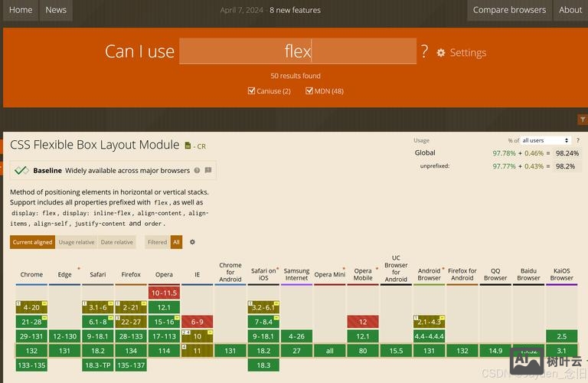Switch to the Usage relative view
This screenshot has height=383, width=588.
(x=77, y=242)
